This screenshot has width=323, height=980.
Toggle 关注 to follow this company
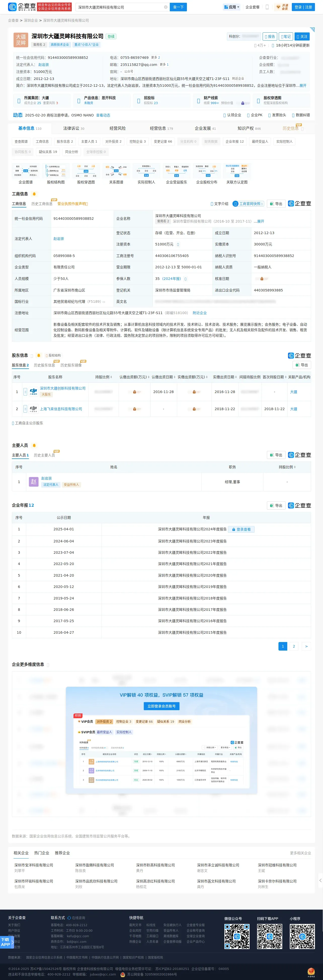tap(302, 36)
